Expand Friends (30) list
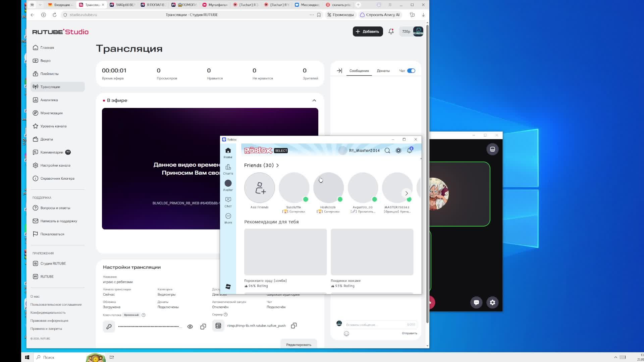The image size is (644, 362). 262,165
